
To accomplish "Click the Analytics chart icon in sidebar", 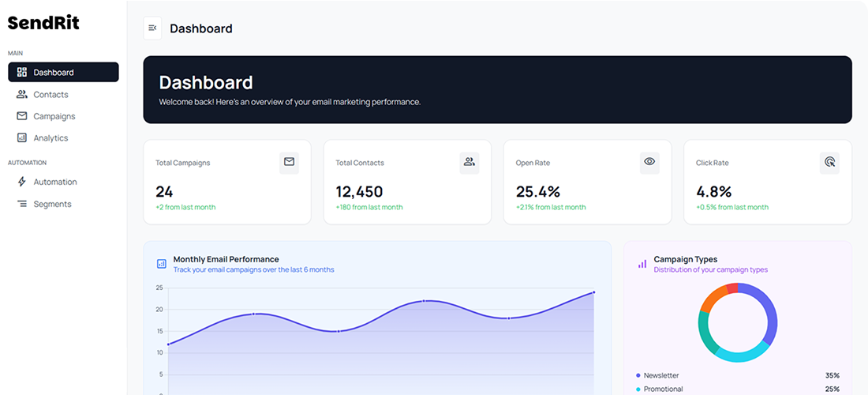I will [22, 138].
